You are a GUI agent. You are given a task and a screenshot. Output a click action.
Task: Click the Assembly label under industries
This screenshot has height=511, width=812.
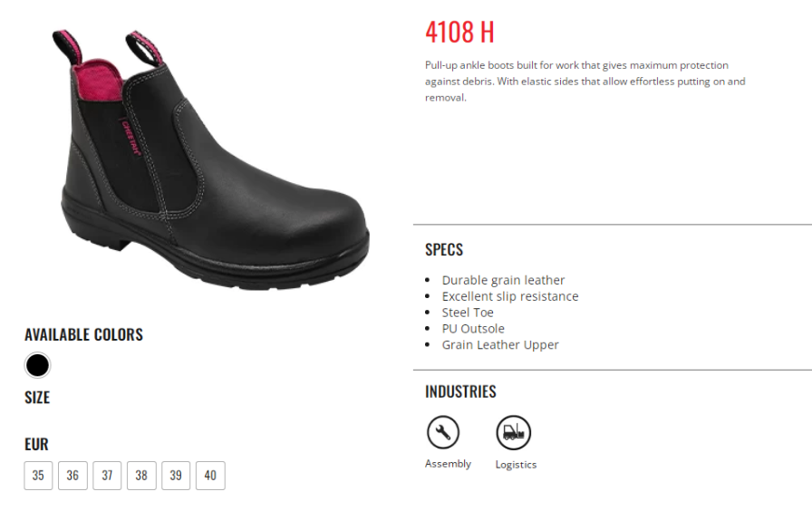click(x=448, y=464)
